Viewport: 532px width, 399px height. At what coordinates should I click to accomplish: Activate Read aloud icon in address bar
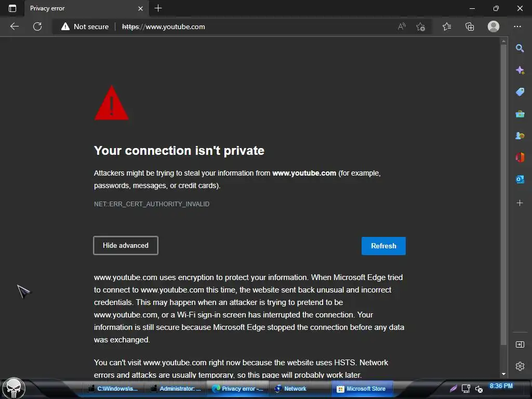[402, 26]
